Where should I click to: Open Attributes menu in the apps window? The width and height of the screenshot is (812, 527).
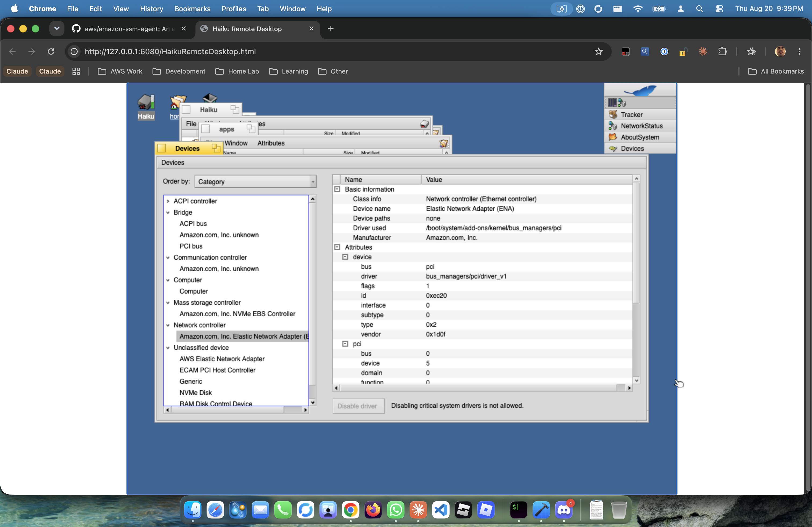coord(271,143)
